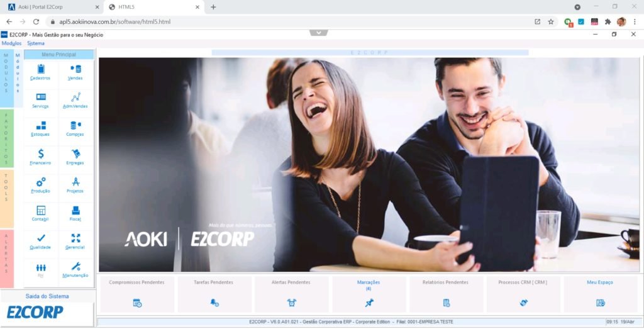The width and height of the screenshot is (644, 329).
Task: Expand the top pull-down chevron handle
Action: click(x=319, y=33)
